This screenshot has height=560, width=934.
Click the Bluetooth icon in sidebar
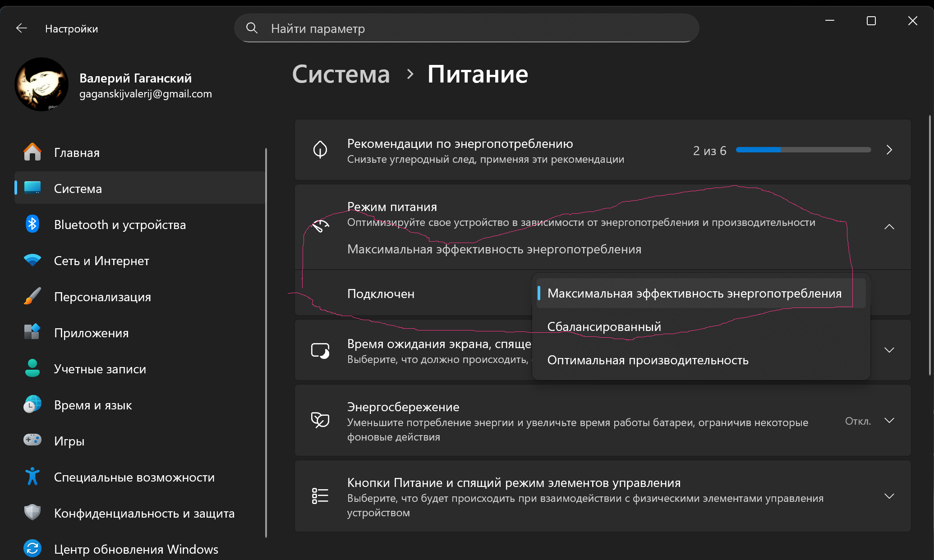[x=32, y=225]
